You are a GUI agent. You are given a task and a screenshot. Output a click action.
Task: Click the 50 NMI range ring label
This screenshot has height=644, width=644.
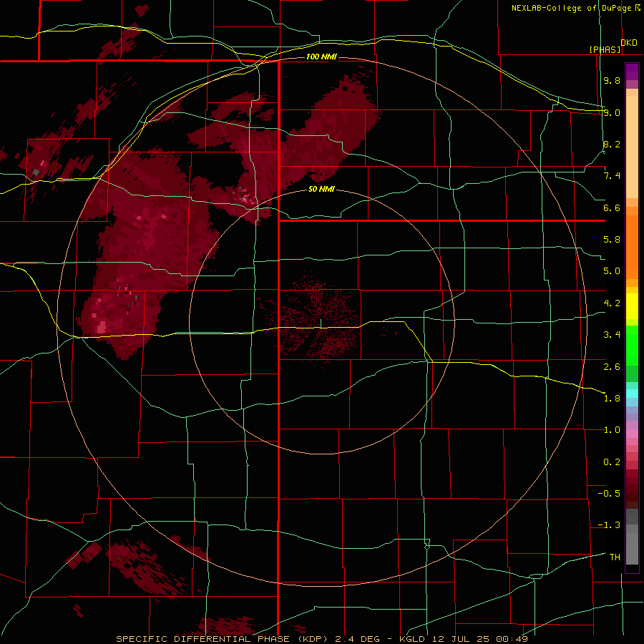[x=321, y=190]
